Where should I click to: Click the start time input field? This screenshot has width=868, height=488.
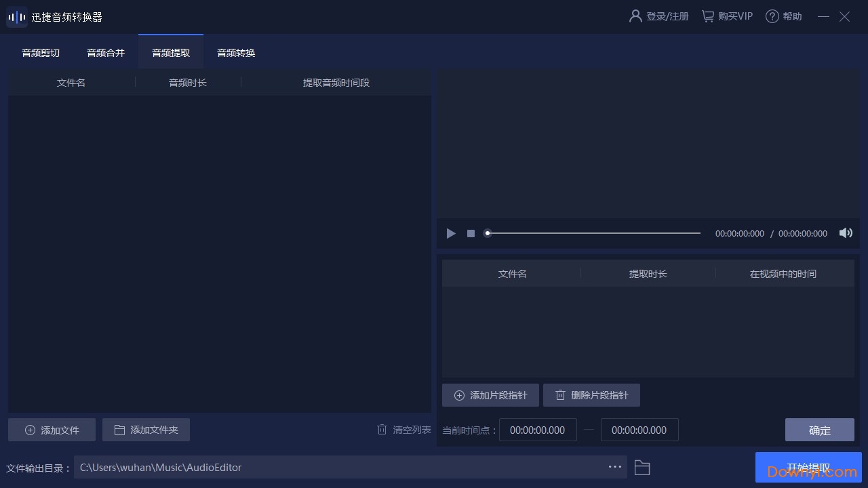click(538, 429)
